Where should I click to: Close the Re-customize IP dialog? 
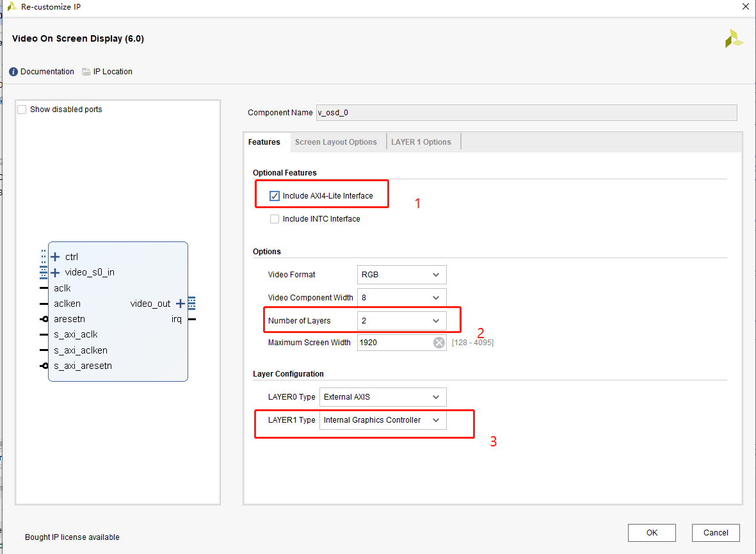[745, 6]
